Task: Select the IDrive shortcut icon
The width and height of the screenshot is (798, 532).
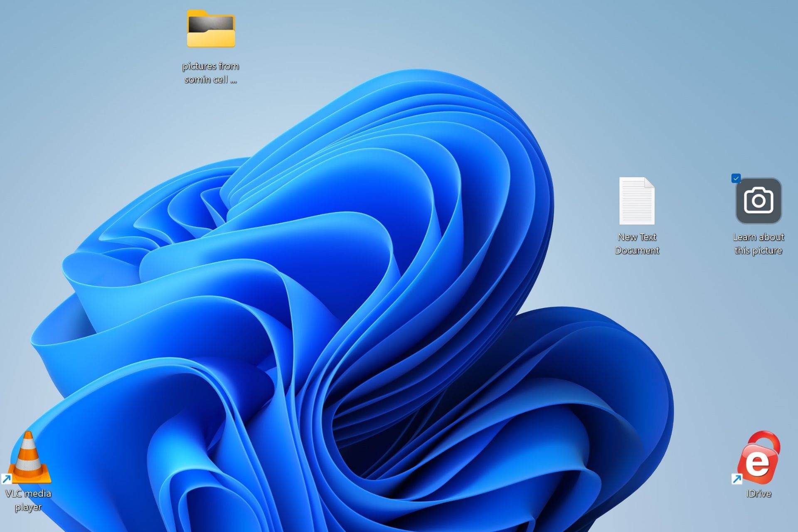Action: [x=758, y=457]
